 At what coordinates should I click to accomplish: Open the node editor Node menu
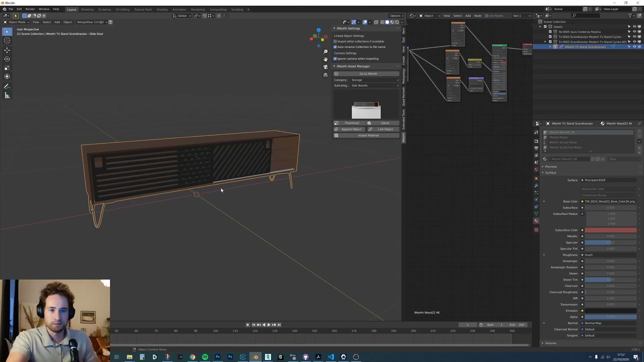click(x=478, y=16)
